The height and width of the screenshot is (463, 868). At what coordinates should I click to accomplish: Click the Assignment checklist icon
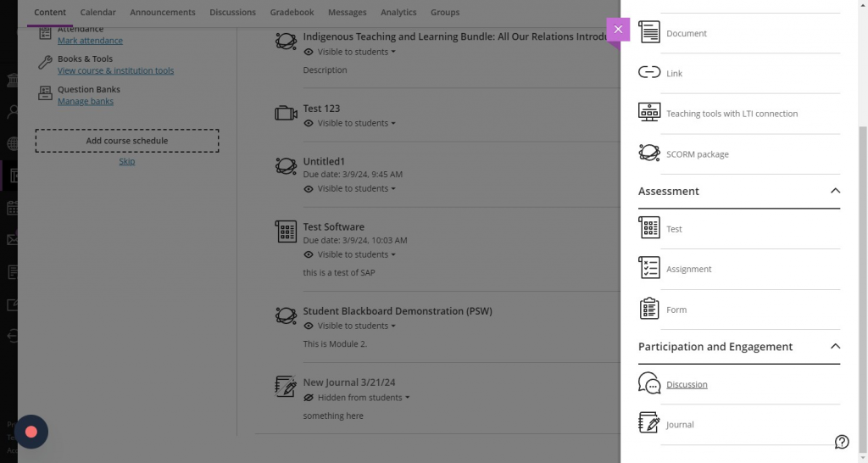(649, 268)
